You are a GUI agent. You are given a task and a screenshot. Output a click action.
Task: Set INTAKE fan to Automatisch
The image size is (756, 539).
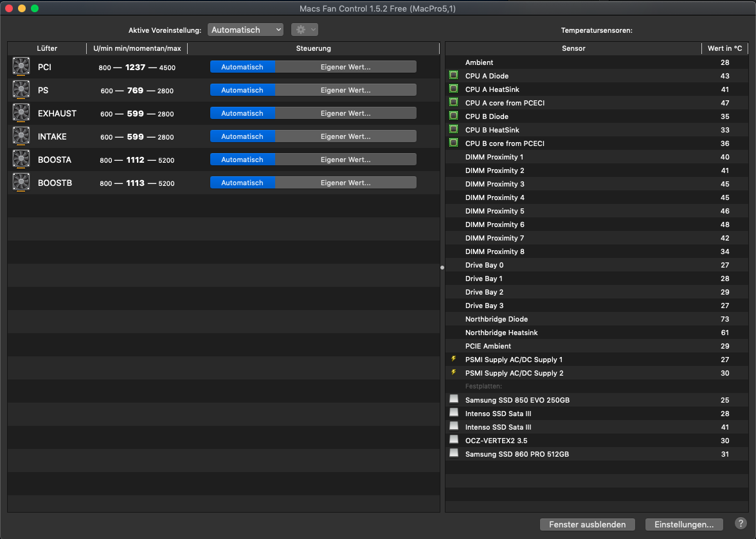(242, 136)
